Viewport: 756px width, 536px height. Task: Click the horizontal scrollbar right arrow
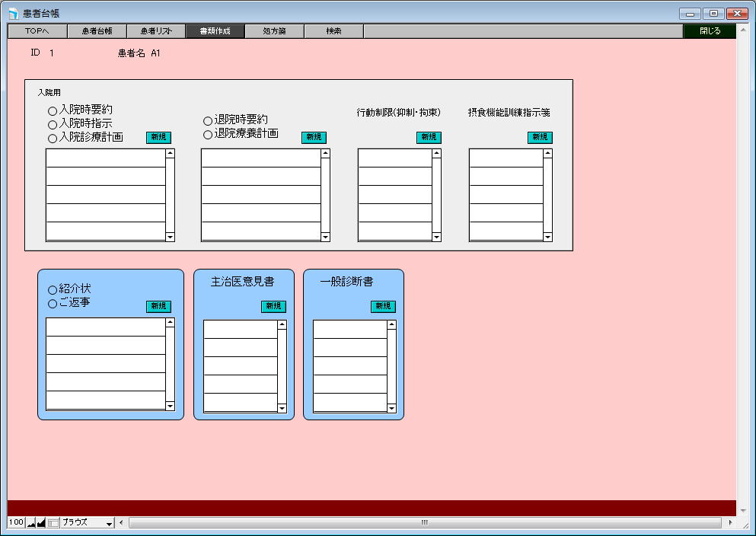pyautogui.click(x=730, y=522)
